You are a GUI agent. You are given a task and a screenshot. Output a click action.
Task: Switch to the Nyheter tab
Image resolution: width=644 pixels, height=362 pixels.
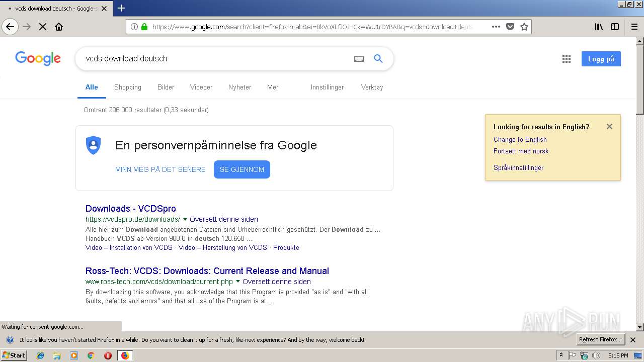239,87
